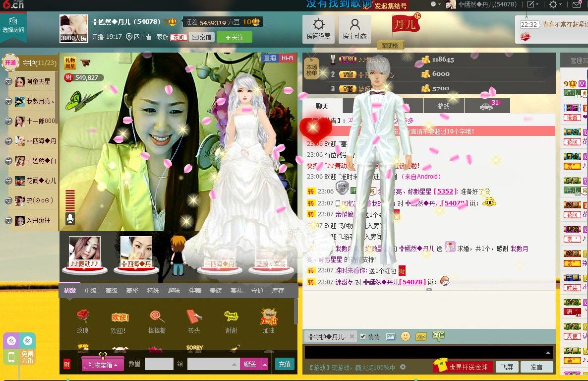588x381 pixels.
Task: Open the edit compose dropdown in top bar
Action: [x=532, y=4]
